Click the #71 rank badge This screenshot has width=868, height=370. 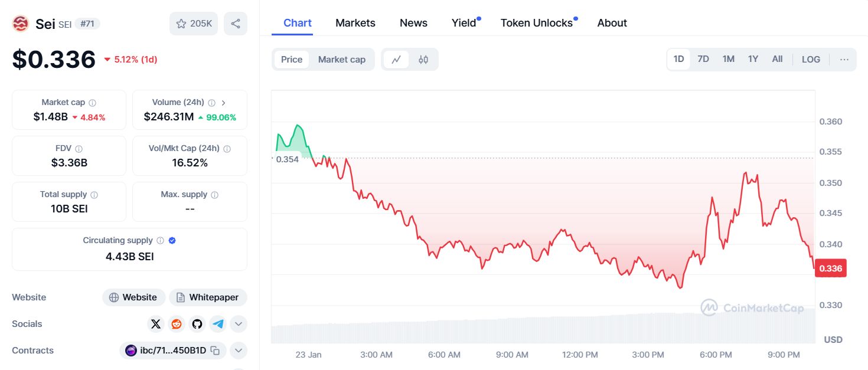click(x=87, y=24)
